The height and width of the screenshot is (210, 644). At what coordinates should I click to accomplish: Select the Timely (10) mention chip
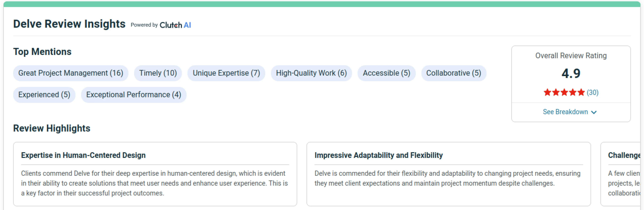(x=158, y=73)
